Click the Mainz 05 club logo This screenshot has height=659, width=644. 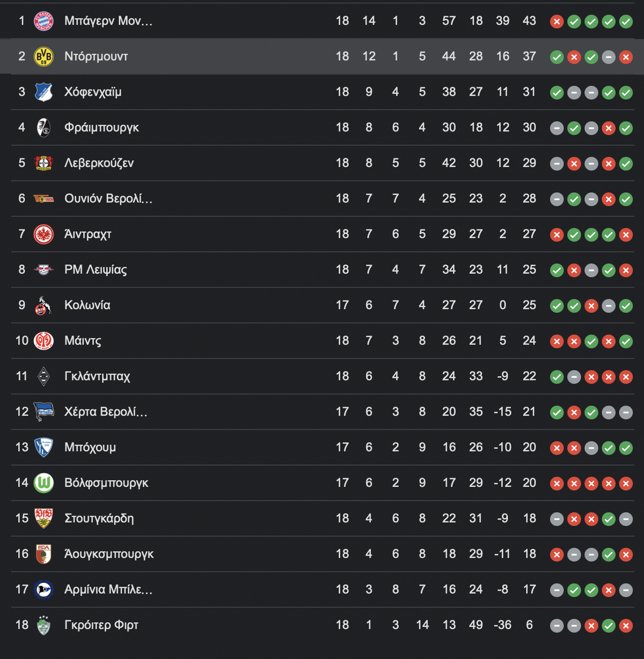point(43,341)
